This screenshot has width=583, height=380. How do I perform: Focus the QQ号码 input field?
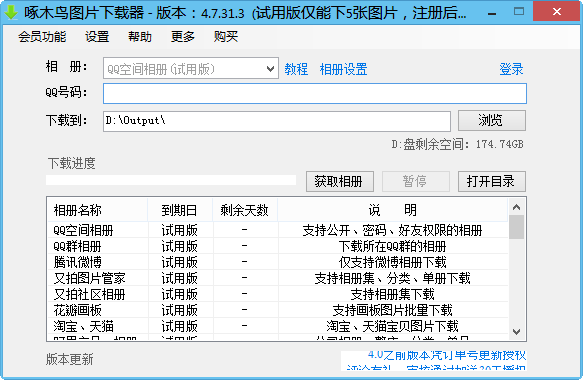315,93
